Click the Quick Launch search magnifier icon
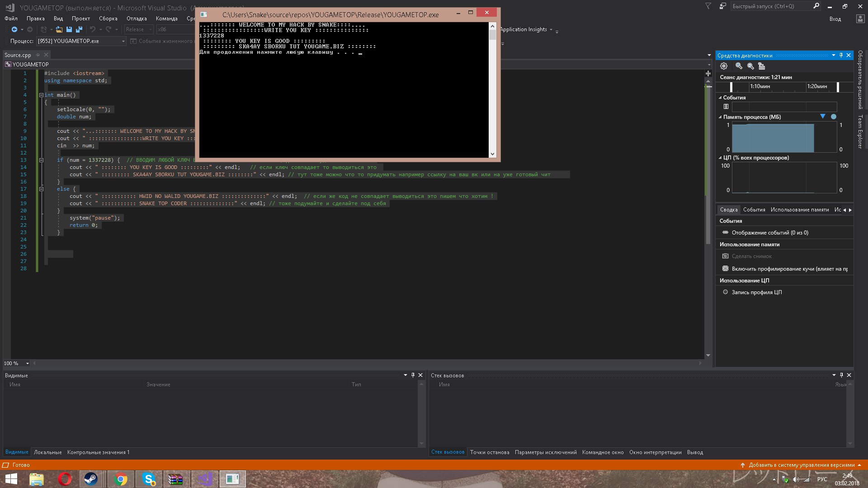The image size is (868, 488). (x=816, y=6)
